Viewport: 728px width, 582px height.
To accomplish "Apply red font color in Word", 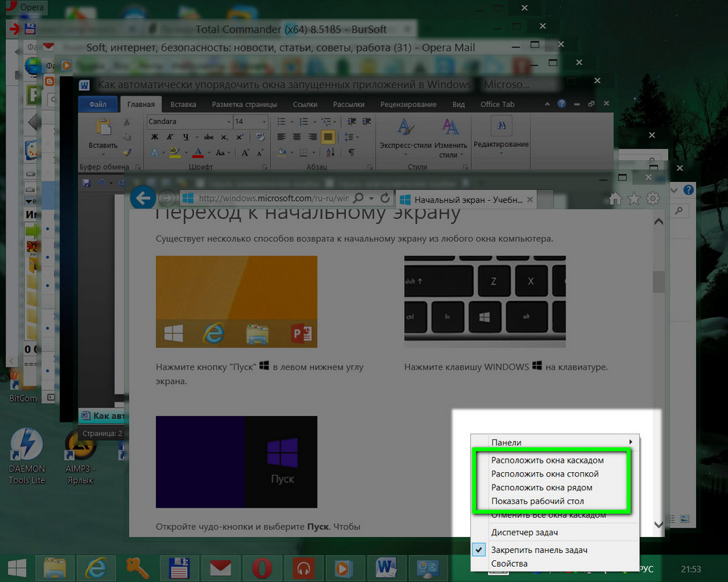I will pyautogui.click(x=198, y=152).
